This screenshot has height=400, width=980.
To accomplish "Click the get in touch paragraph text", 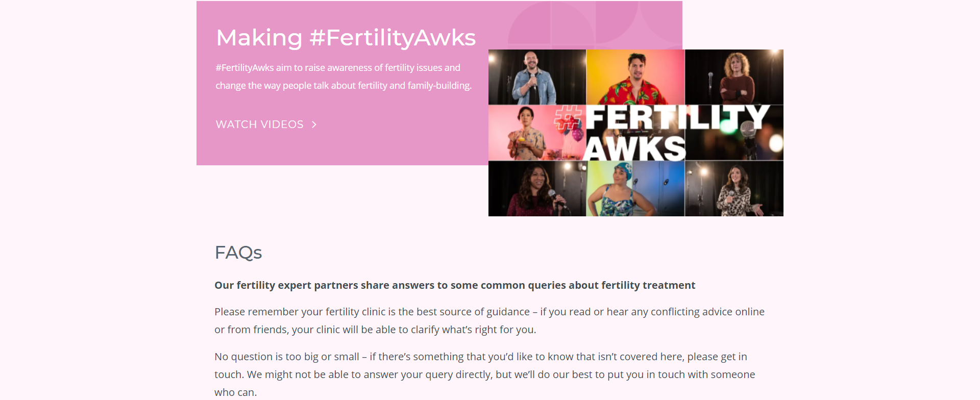I will 485,374.
